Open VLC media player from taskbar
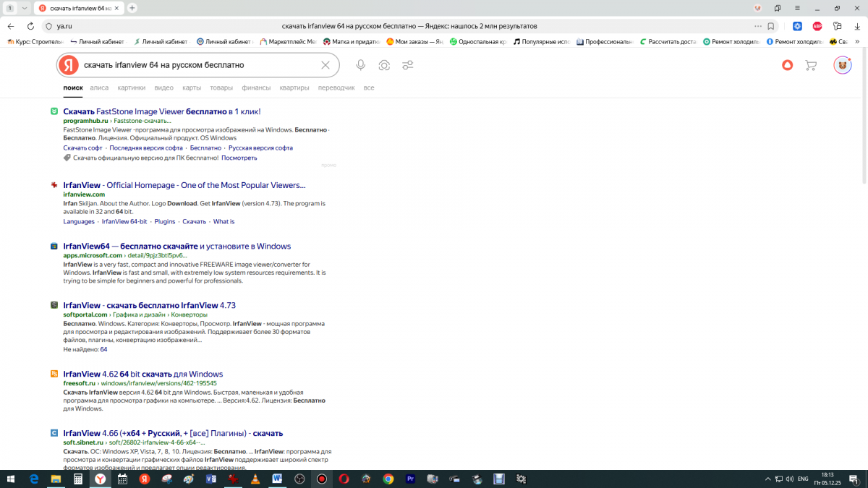The image size is (868, 488). point(255,479)
